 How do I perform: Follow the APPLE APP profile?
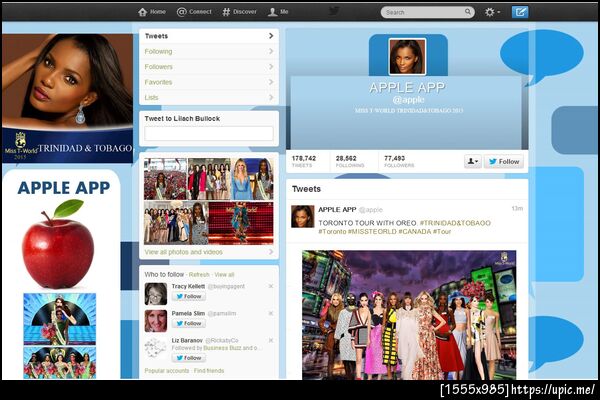pos(504,162)
